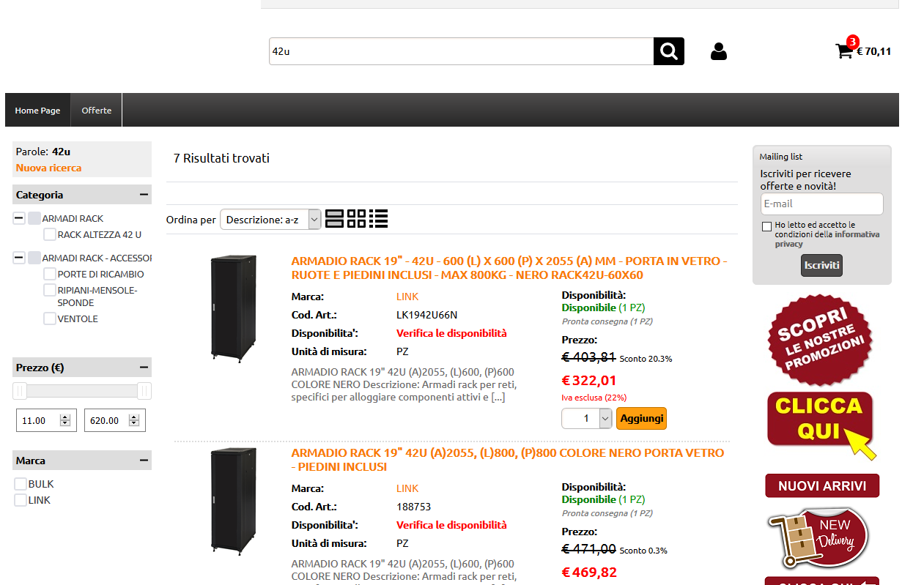The height and width of the screenshot is (585, 924).
Task: Check the BULK brand filter
Action: coord(21,484)
